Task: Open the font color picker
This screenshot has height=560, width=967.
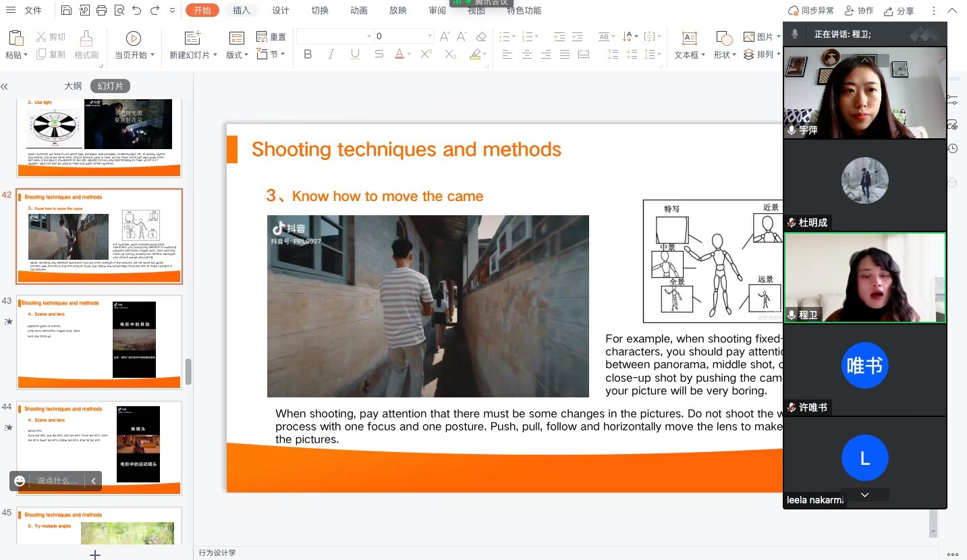Action: [x=408, y=55]
